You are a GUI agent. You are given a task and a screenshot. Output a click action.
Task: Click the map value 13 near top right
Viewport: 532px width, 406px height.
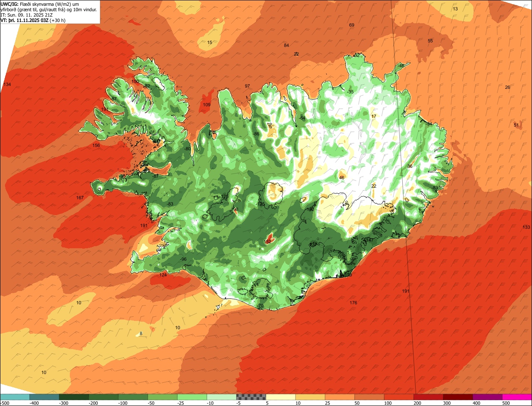455,9
